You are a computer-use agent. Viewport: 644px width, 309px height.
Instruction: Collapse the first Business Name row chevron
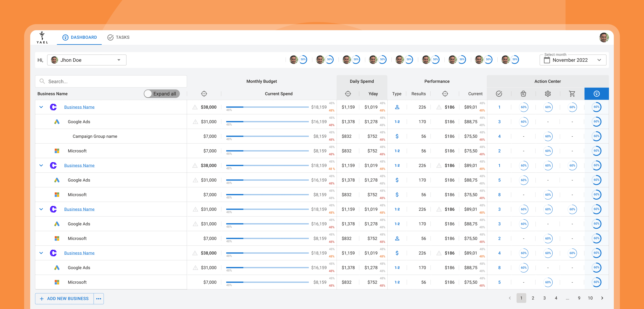point(41,107)
